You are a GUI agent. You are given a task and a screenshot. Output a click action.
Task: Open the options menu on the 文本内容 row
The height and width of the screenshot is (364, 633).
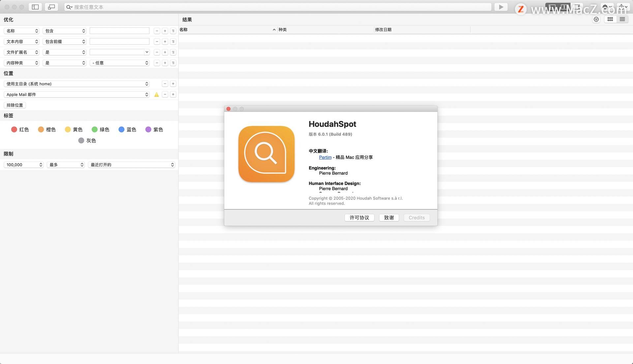pyautogui.click(x=173, y=42)
